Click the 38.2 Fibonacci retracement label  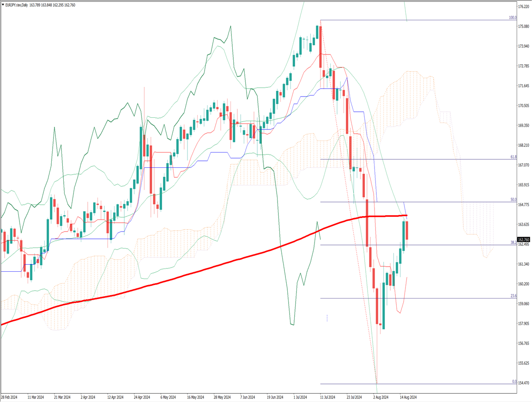click(513, 243)
